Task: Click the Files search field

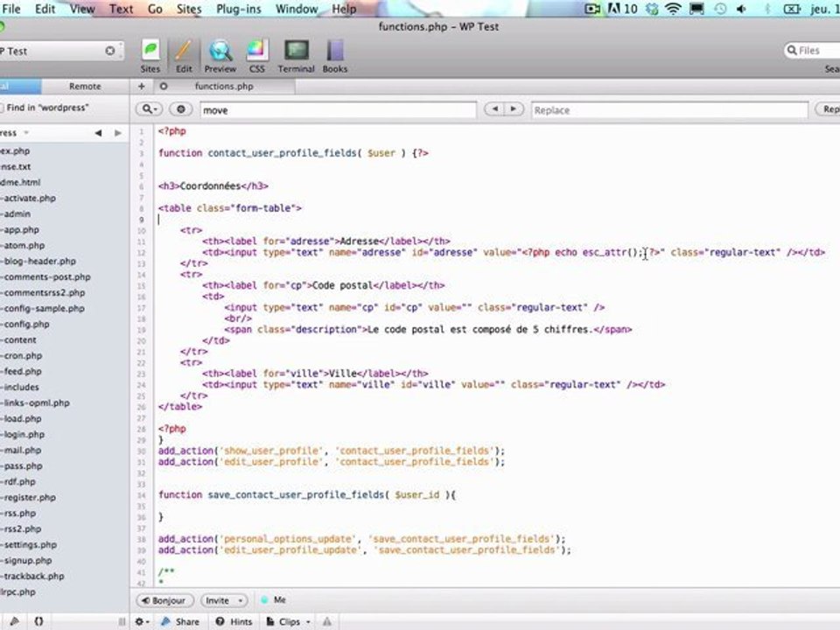Action: pyautogui.click(x=812, y=51)
